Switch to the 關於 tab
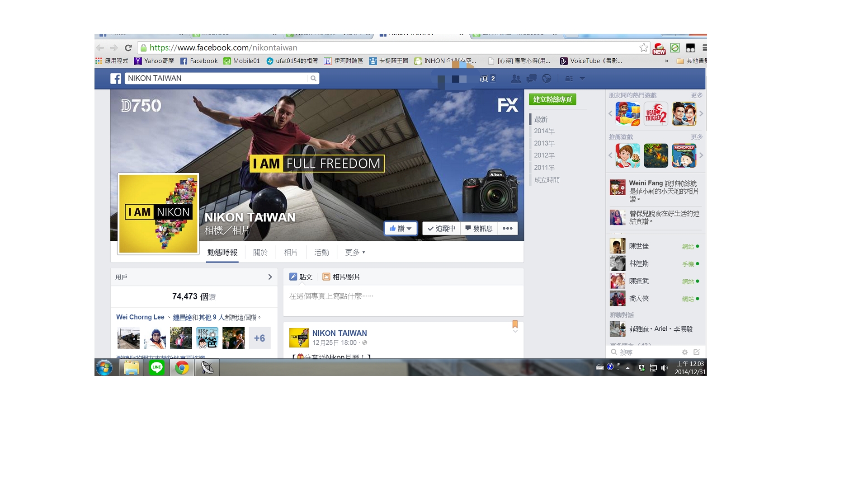Screen dimensions: 868x488 [x=260, y=253]
